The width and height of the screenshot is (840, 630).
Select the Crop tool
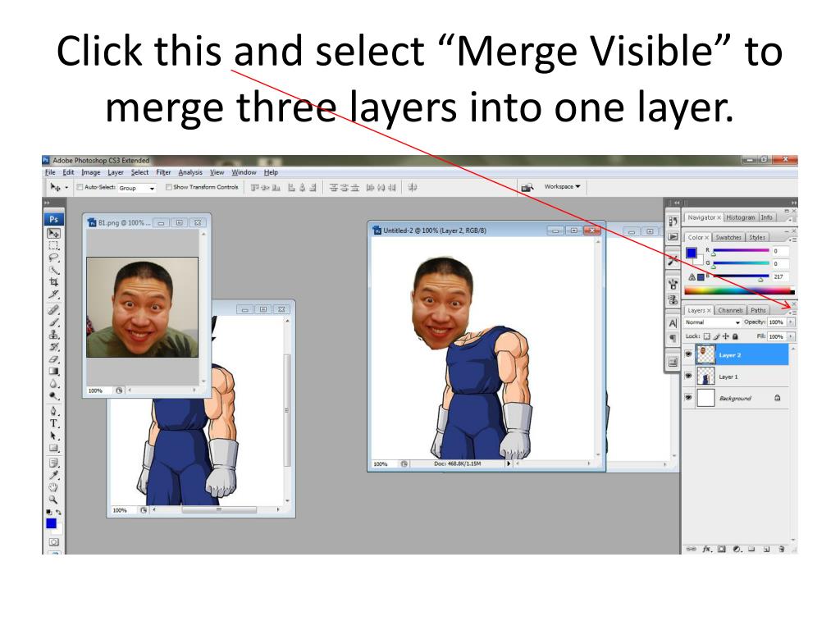[x=53, y=282]
